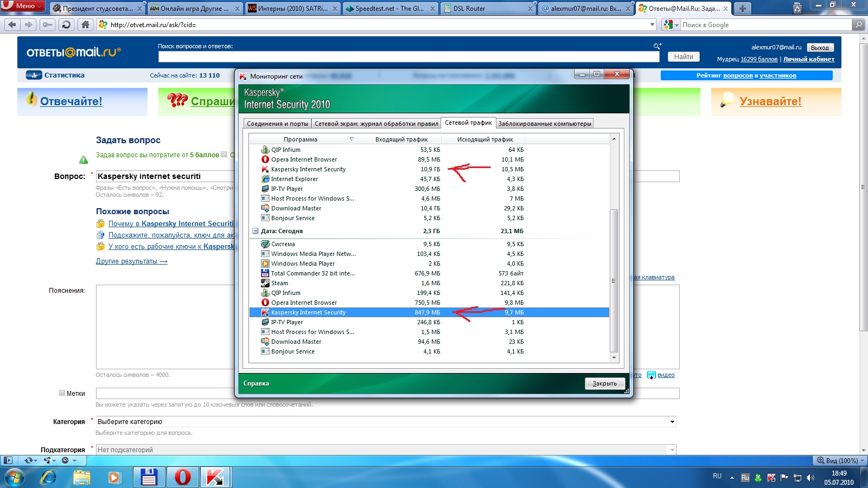Click the Система row icon
Viewport: 868px width, 488px height.
(265, 244)
